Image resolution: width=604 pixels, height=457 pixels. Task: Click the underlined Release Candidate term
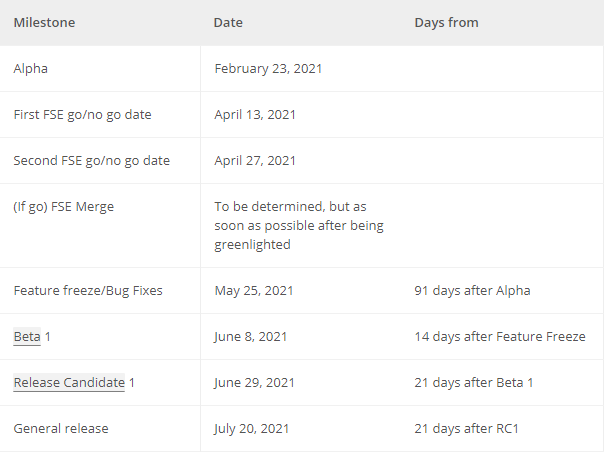tap(69, 383)
